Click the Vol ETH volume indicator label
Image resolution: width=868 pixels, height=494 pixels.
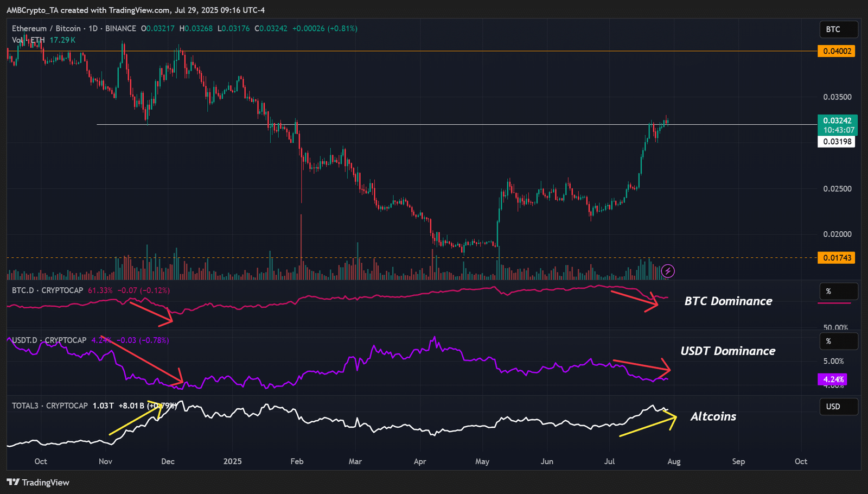point(28,40)
